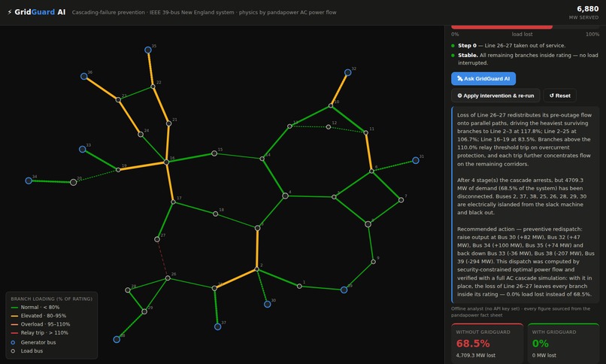606x364 pixels.
Task: Click load bus 18 node
Action: point(216,214)
